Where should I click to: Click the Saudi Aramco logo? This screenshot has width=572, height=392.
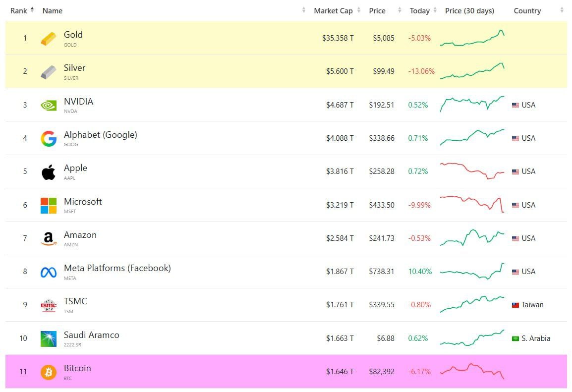(48, 338)
